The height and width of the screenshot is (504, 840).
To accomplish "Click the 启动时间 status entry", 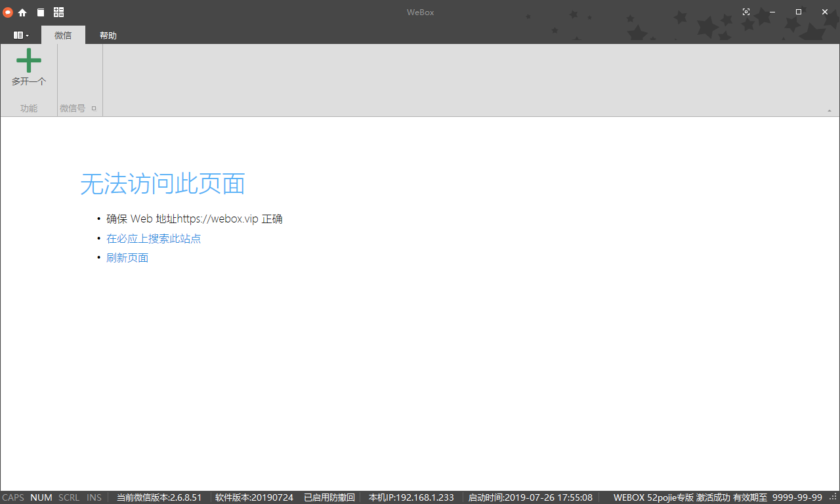I will (530, 497).
